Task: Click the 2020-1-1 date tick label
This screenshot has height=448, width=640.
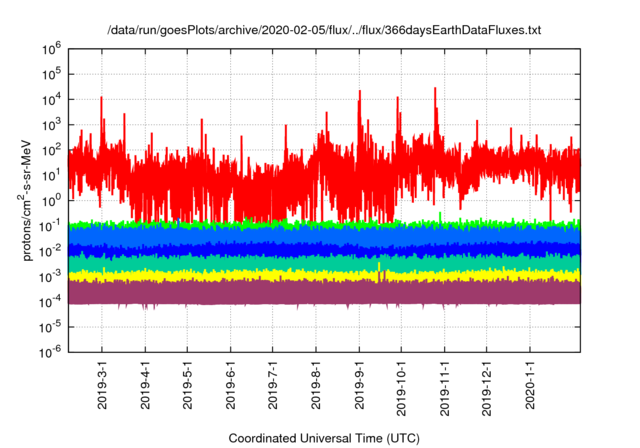Action: click(530, 386)
